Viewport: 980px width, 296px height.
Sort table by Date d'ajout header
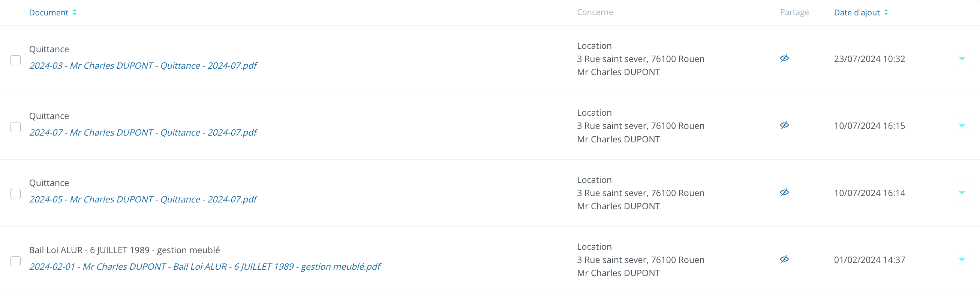tap(856, 12)
